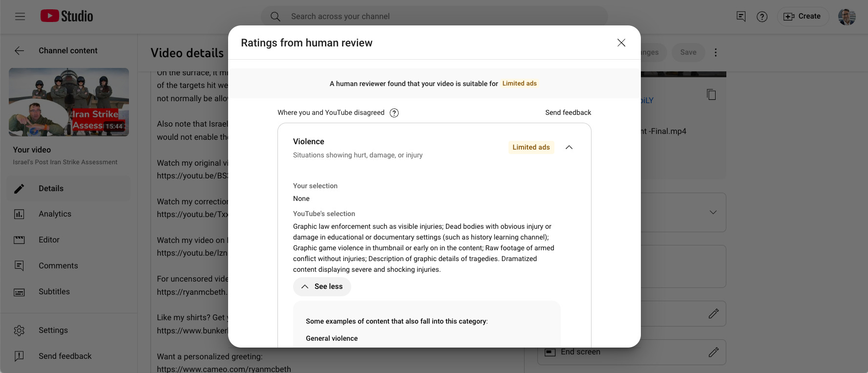Click the search magnifier icon
Screen dimensions: 868x373
[275, 17]
